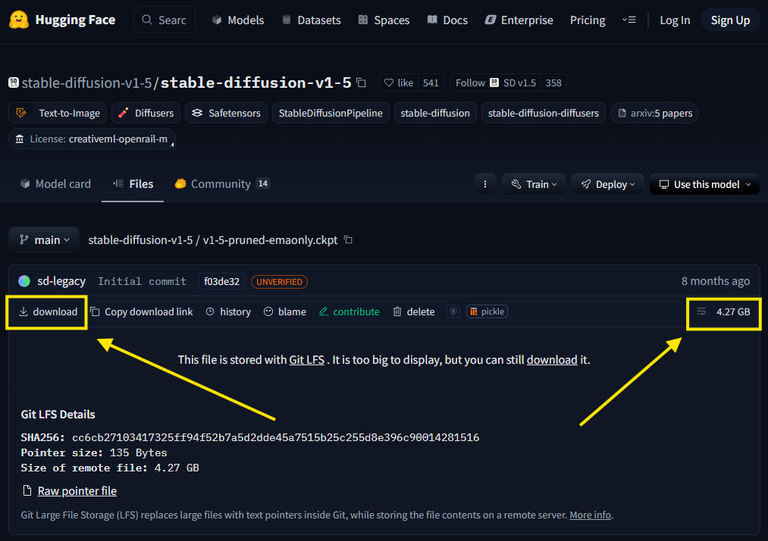
Task: Click the pickle scan badge
Action: pyautogui.click(x=487, y=312)
